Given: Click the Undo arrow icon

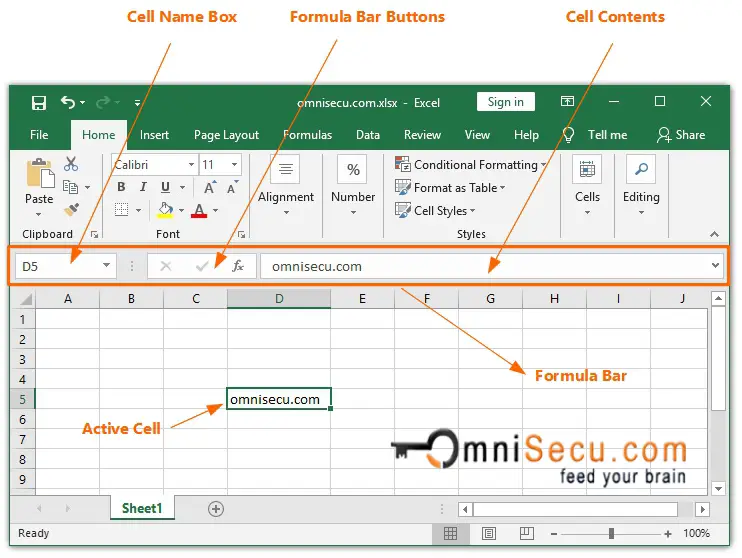Looking at the screenshot, I should [68, 102].
